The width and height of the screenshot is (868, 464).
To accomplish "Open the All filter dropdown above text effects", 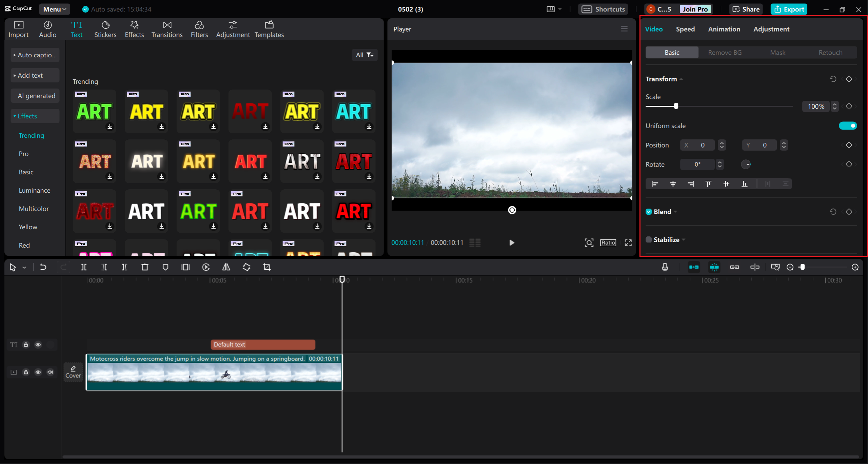I will [364, 55].
